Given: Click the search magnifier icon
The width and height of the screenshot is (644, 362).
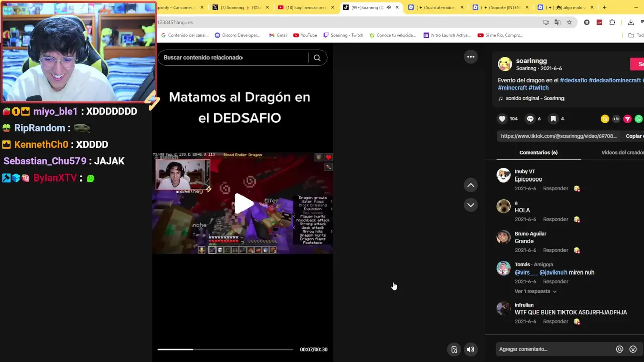Looking at the screenshot, I should pyautogui.click(x=317, y=58).
